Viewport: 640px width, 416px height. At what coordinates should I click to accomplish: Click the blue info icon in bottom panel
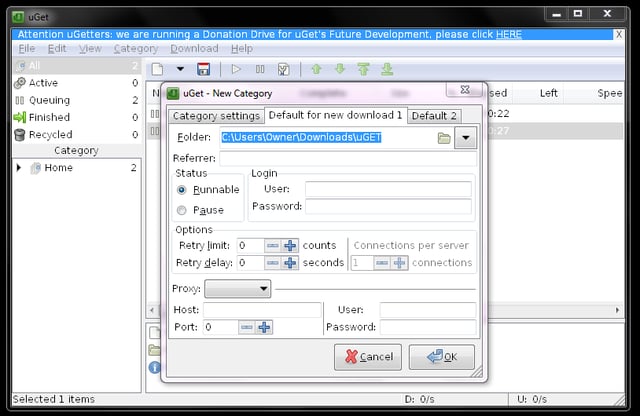(x=154, y=367)
